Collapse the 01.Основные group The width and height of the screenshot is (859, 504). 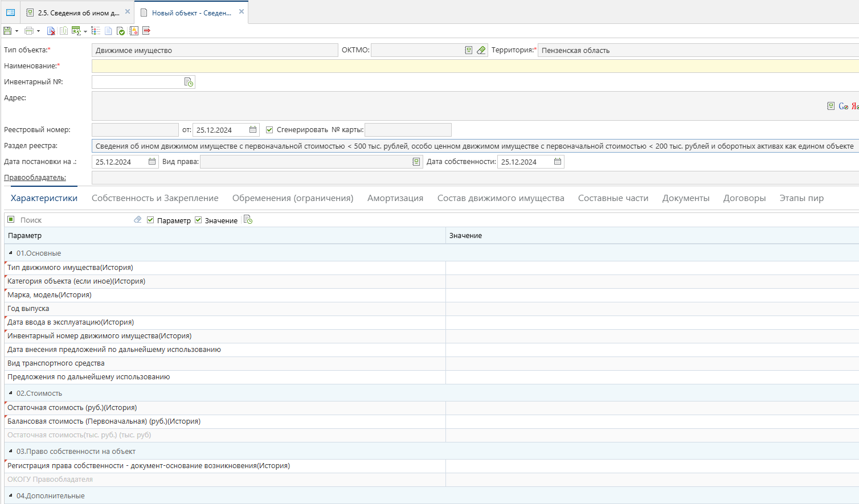11,253
